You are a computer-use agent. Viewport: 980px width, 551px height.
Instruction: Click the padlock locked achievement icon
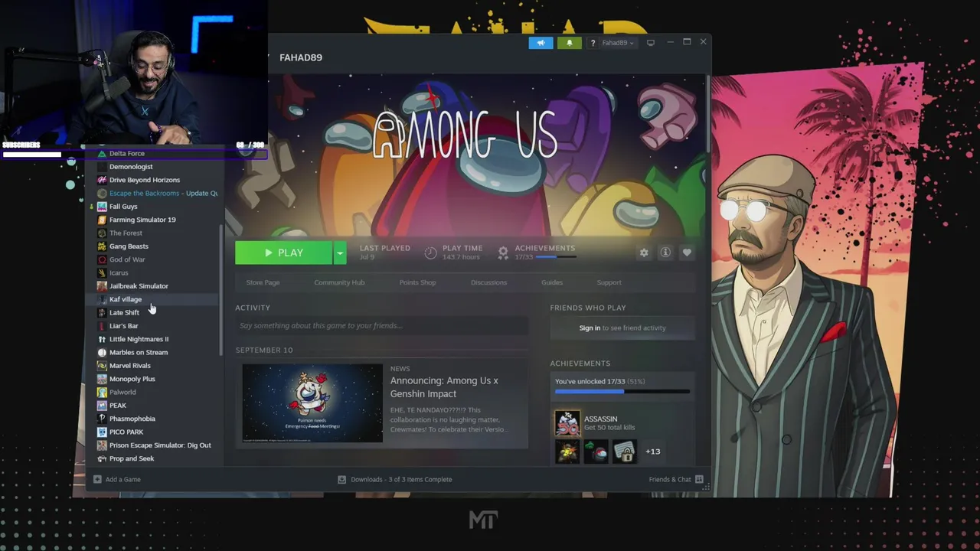point(624,452)
